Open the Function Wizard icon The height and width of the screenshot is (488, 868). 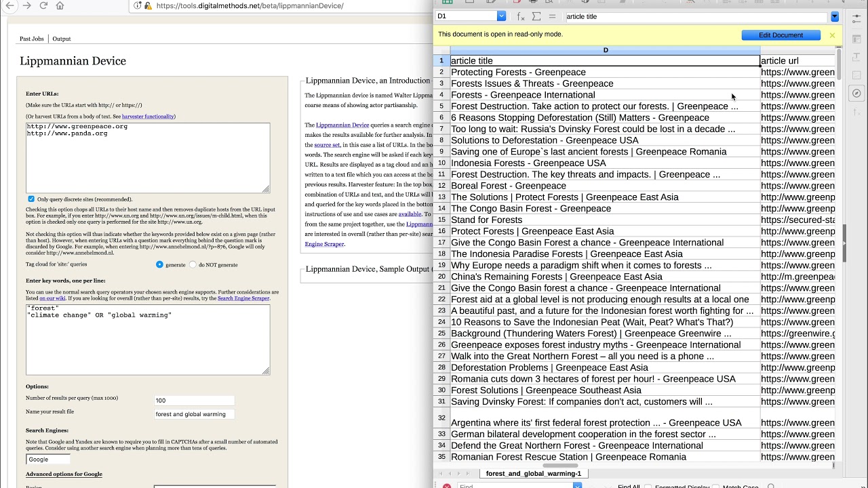(x=521, y=16)
